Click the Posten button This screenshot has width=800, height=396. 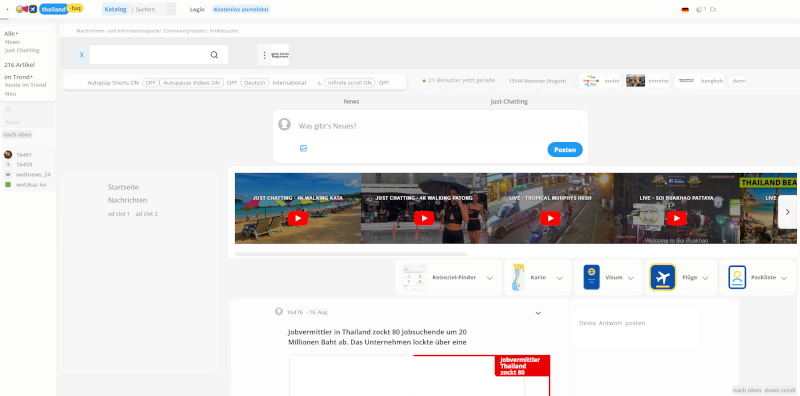[x=565, y=150]
